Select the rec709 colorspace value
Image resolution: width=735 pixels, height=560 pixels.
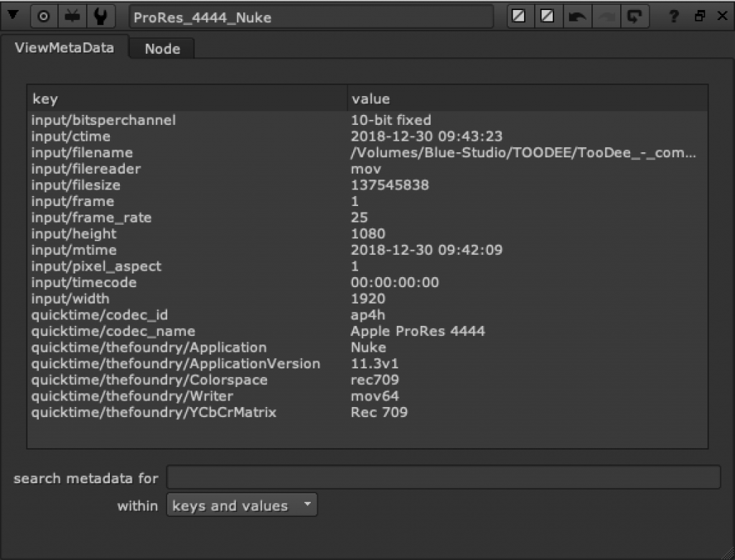tap(375, 380)
